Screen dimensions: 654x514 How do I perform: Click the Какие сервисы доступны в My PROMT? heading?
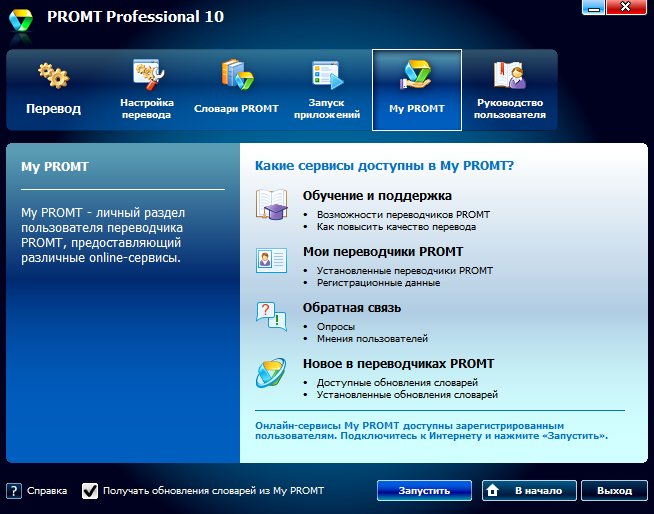click(384, 166)
